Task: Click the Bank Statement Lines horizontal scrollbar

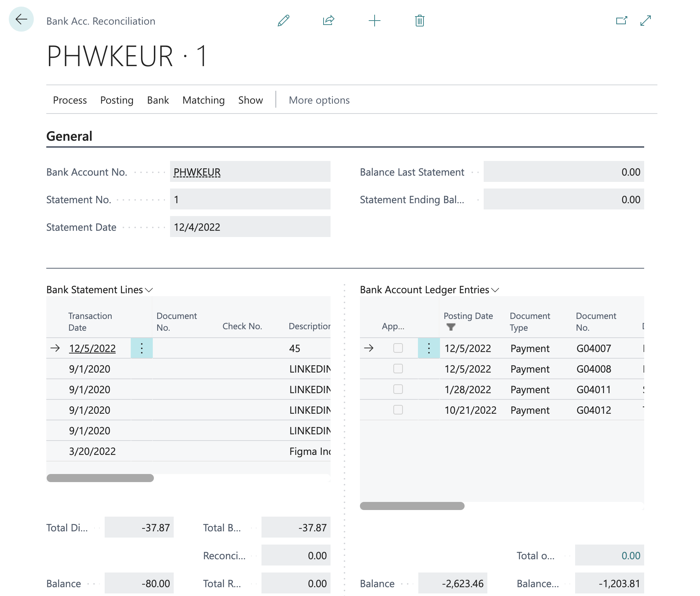Action: point(100,478)
